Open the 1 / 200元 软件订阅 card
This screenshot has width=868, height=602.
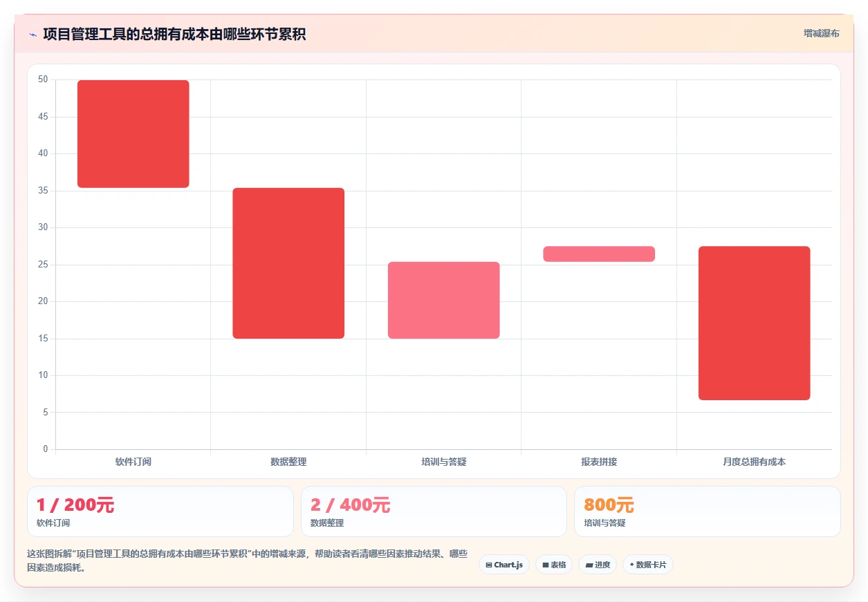(160, 511)
